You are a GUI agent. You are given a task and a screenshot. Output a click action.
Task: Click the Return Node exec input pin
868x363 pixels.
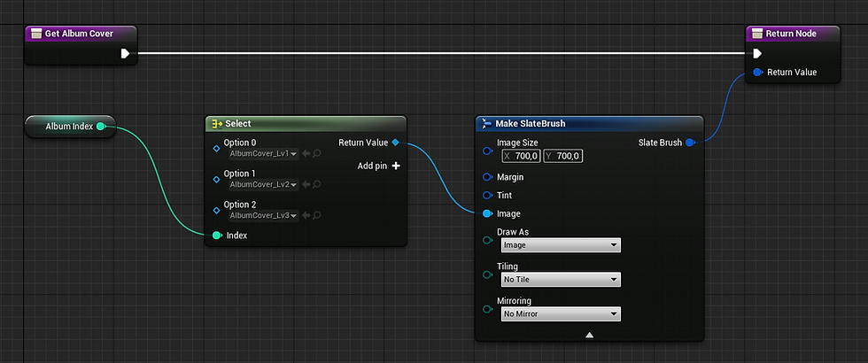[757, 53]
